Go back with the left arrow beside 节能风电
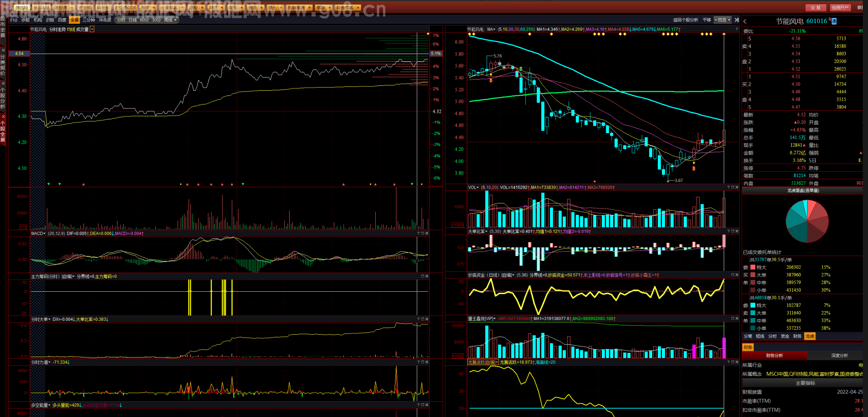The height and width of the screenshot is (417, 868). [745, 22]
